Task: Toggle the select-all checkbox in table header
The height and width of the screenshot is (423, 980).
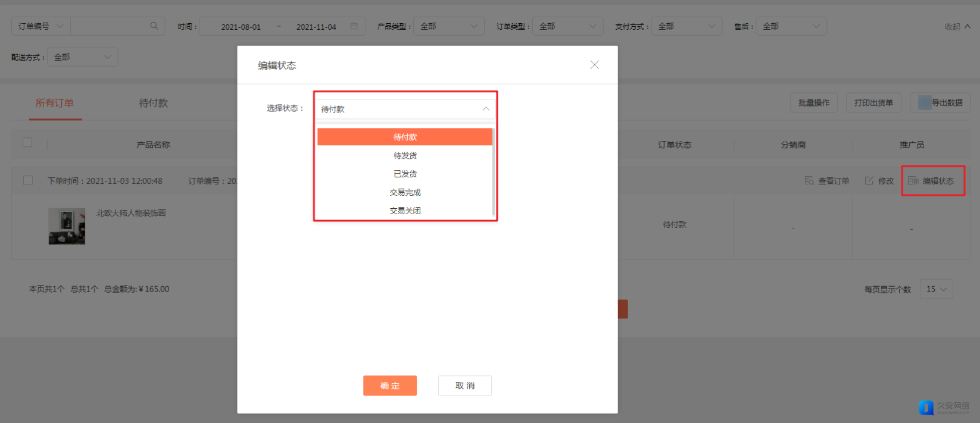Action: point(27,143)
